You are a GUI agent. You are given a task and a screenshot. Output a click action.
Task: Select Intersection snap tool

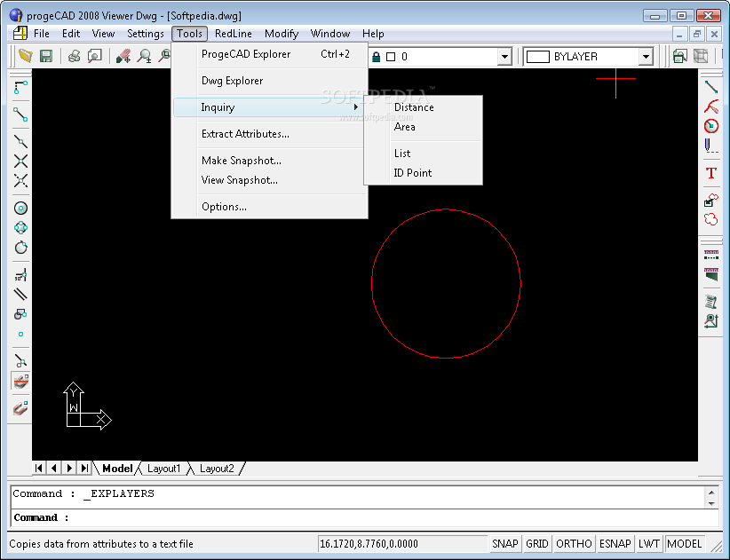[20, 161]
